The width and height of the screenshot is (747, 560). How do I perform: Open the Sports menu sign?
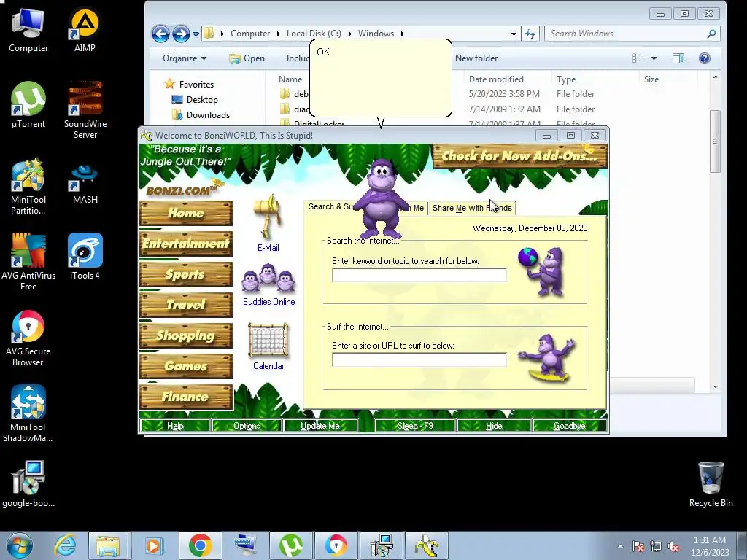(186, 274)
